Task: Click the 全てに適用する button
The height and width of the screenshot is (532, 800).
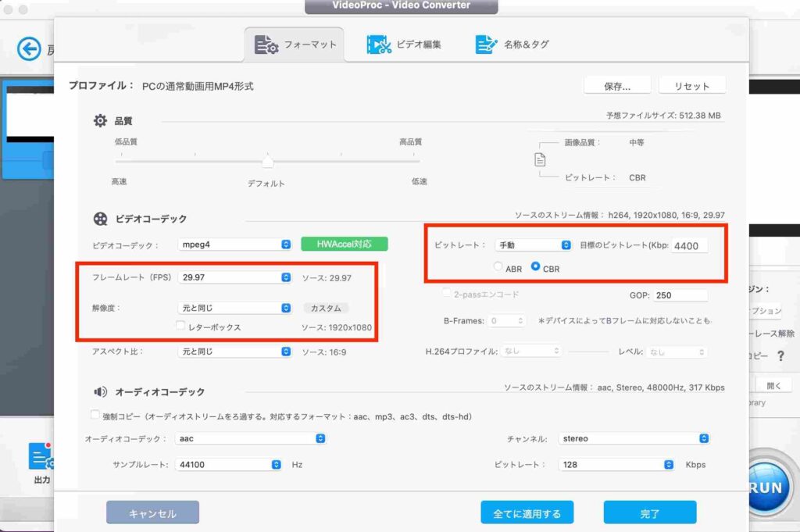Action: pos(527,512)
